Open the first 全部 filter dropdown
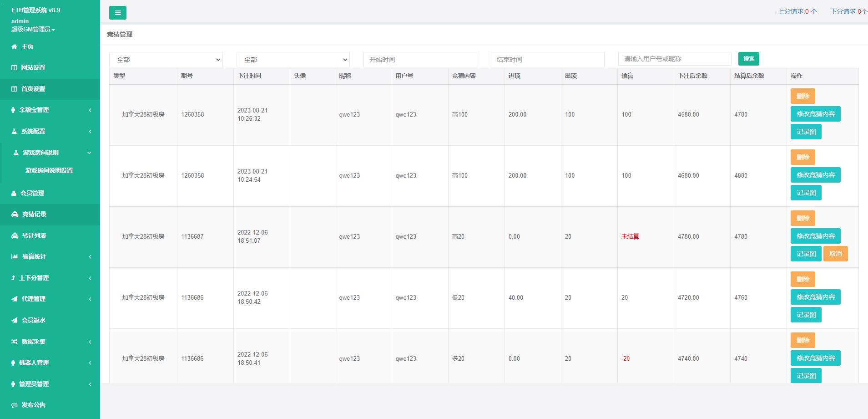The height and width of the screenshot is (419, 868). point(166,60)
